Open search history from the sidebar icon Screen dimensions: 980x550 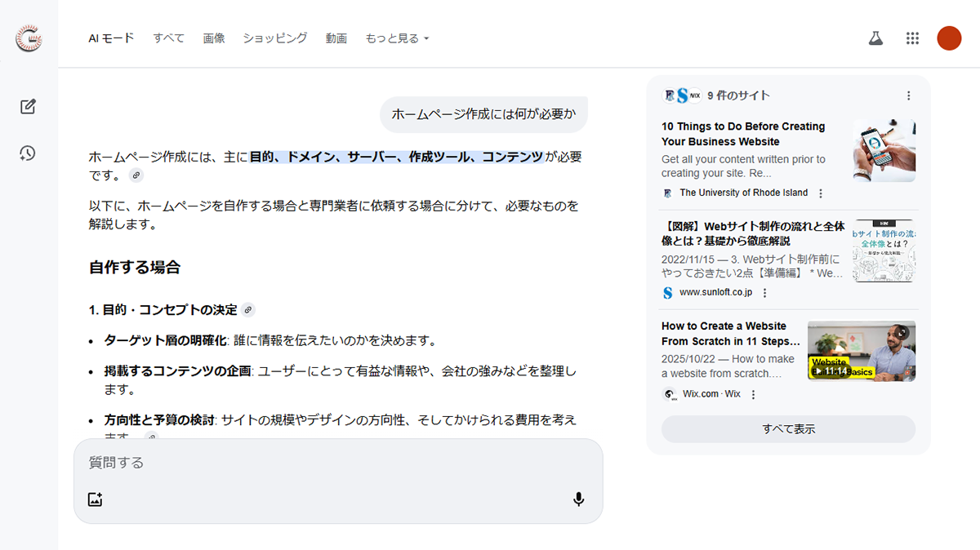29,153
